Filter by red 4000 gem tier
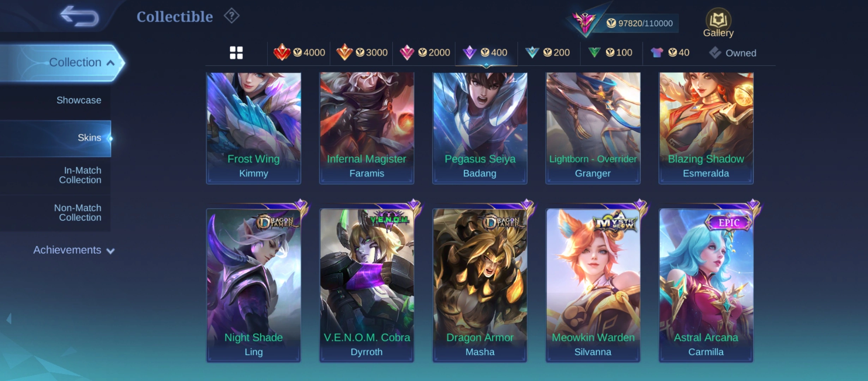 (x=299, y=53)
